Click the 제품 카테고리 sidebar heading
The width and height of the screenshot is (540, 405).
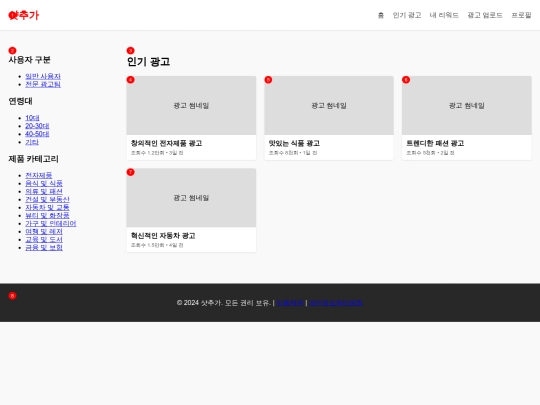(33, 159)
